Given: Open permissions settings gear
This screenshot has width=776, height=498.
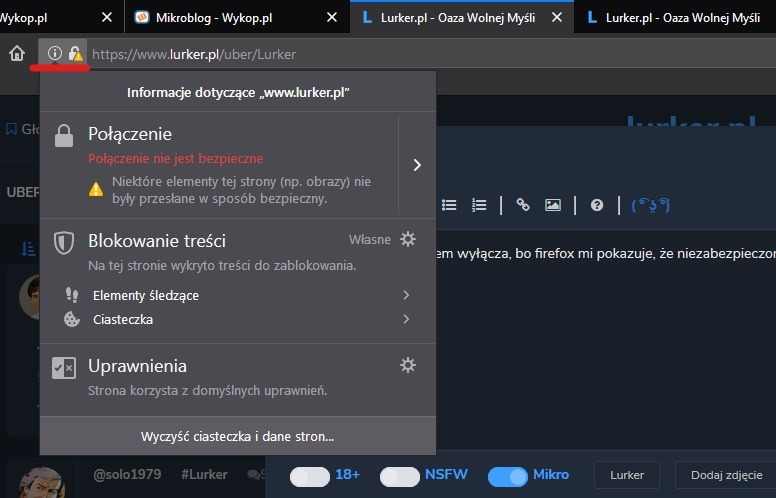Looking at the screenshot, I should pos(408,365).
